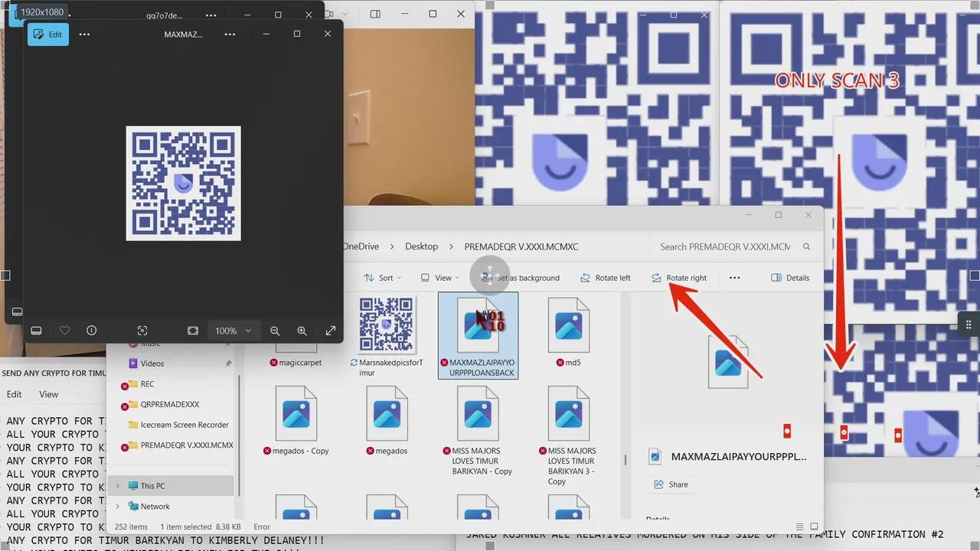Open the QRPREMADEXXX sidebar folder
This screenshot has height=551, width=980.
[169, 404]
